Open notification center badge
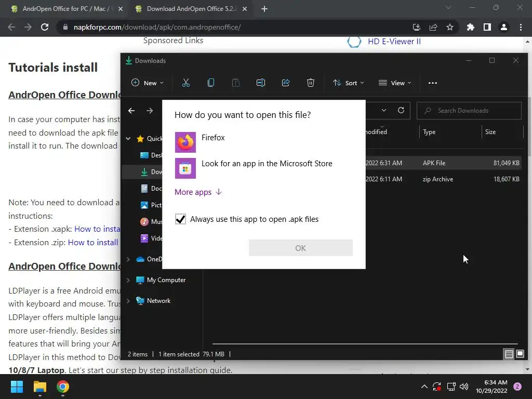The image size is (532, 399). [517, 387]
